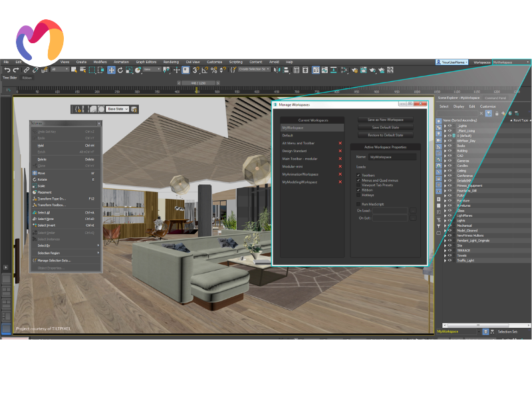Open the YourUserName account dropdown
This screenshot has width=532, height=399.
click(x=453, y=62)
